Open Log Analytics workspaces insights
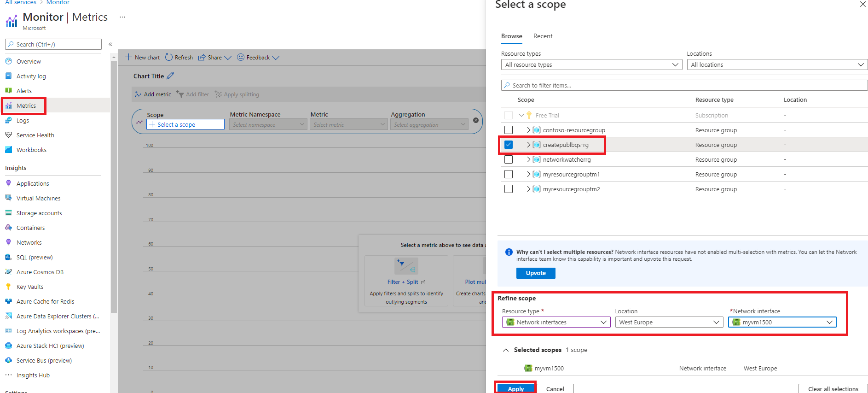 (x=58, y=331)
